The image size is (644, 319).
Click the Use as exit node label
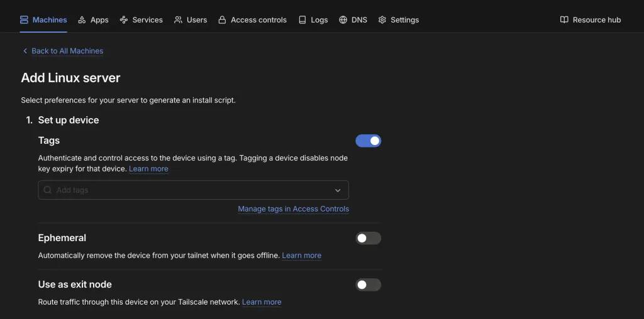tap(75, 284)
